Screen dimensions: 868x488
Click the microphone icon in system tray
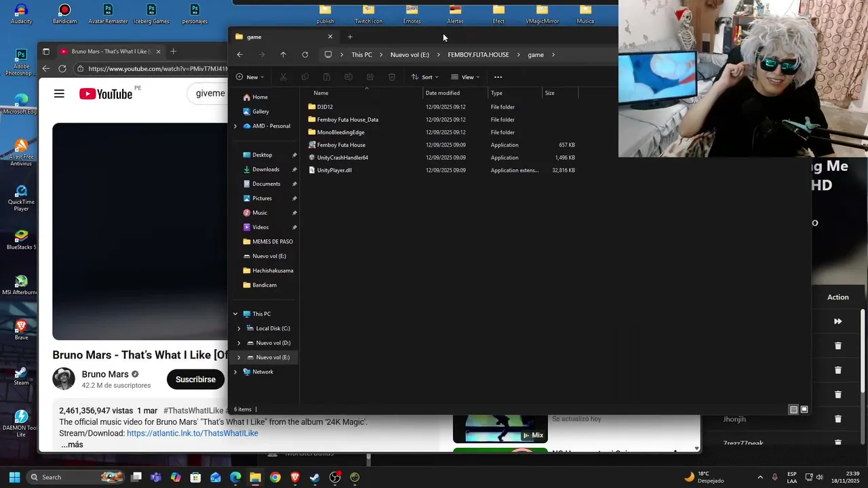coord(775,477)
